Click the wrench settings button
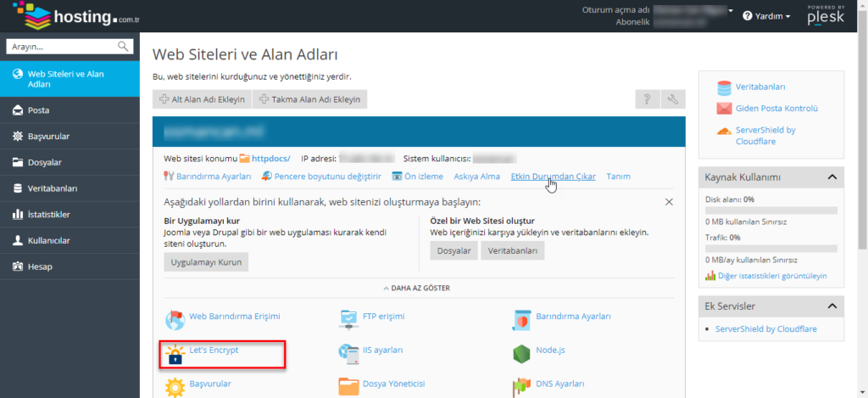The height and width of the screenshot is (398, 868). click(x=673, y=99)
